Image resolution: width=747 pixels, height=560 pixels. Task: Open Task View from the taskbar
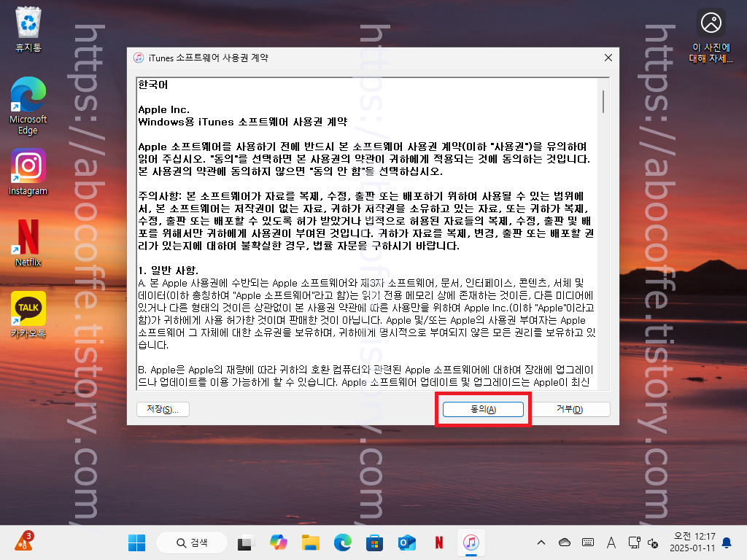[246, 542]
